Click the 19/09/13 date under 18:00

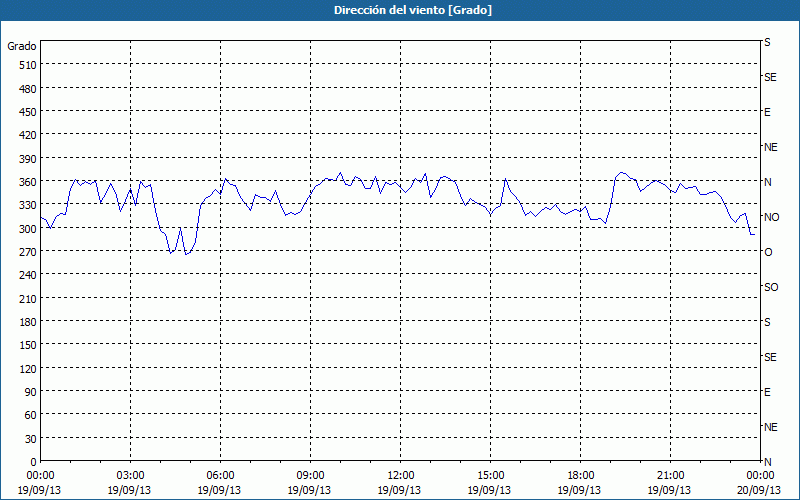click(x=580, y=490)
